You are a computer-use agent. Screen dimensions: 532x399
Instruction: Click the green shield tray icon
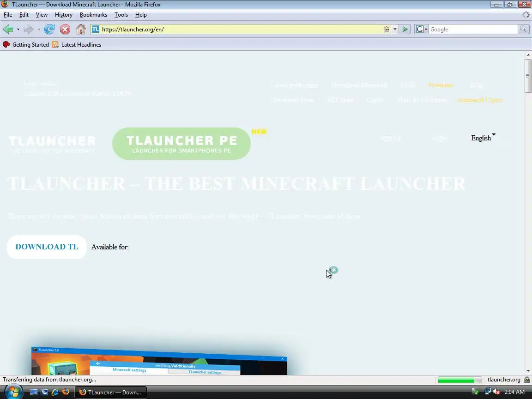pyautogui.click(x=475, y=392)
